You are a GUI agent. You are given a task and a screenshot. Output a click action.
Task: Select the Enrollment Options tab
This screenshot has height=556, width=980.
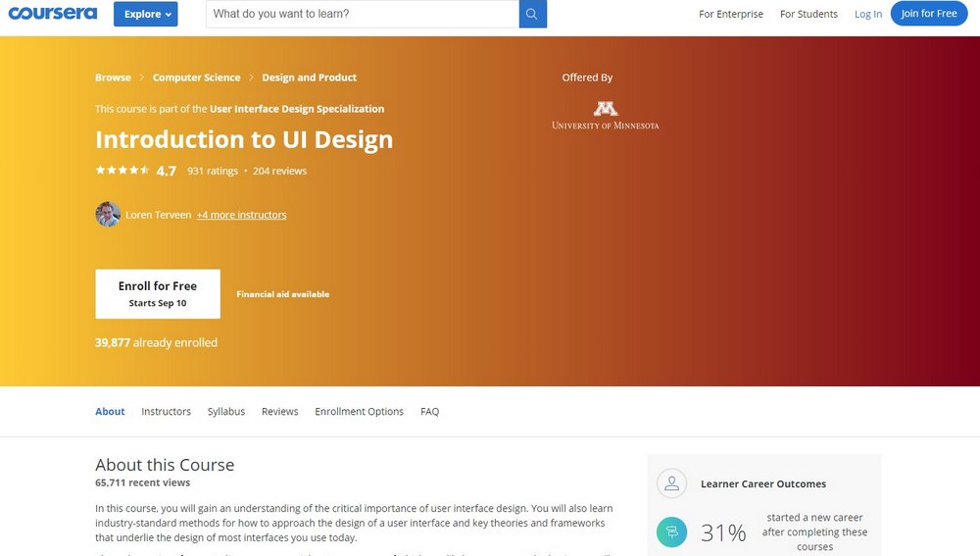click(x=359, y=412)
